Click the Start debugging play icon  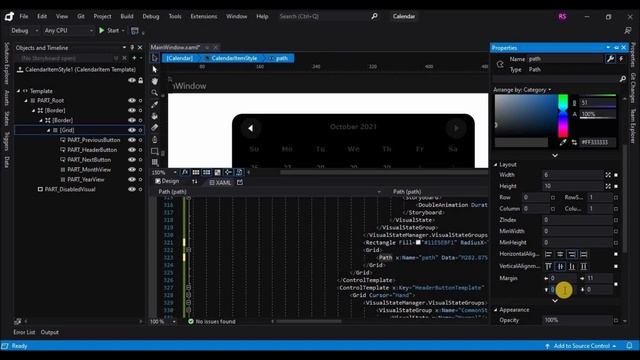coord(102,30)
